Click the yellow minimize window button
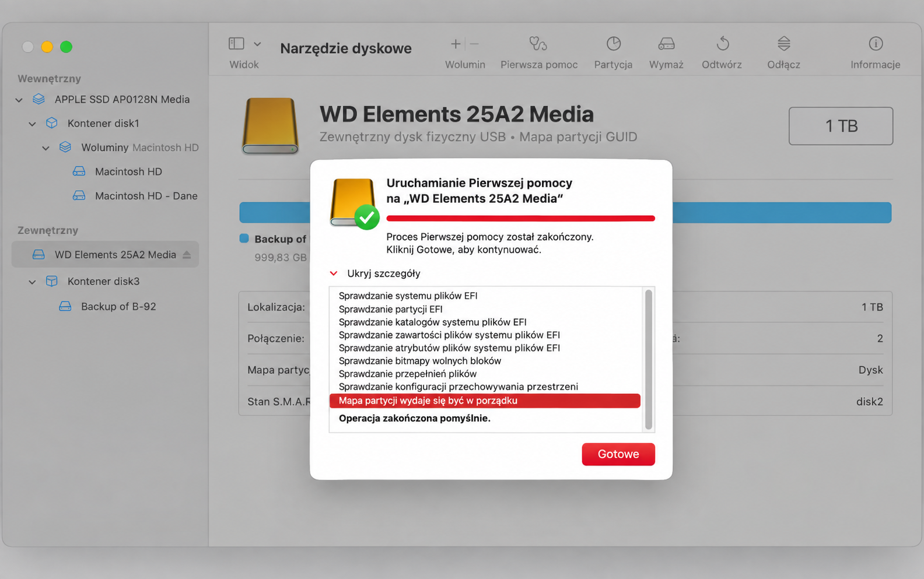Viewport: 924px width, 579px height. pos(47,47)
